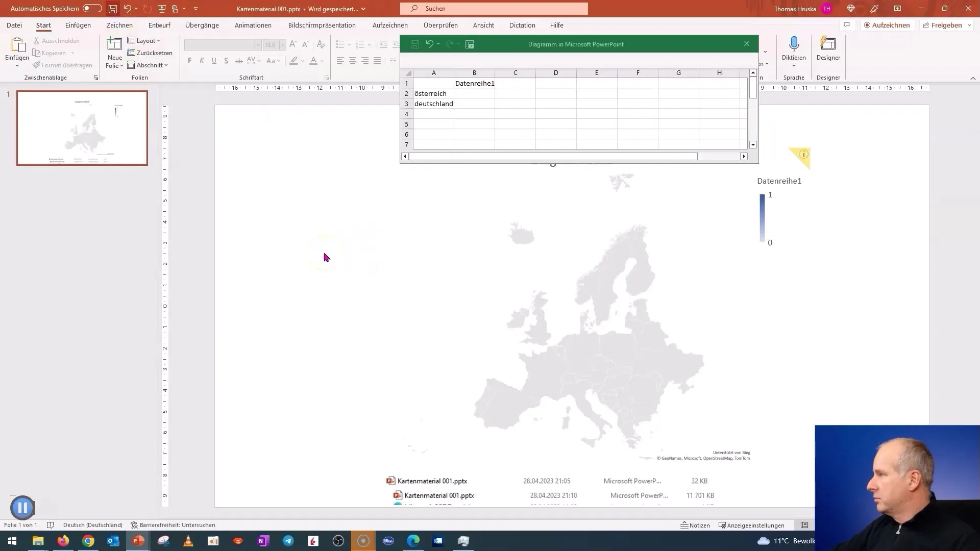Viewport: 980px width, 551px height.
Task: Switch to the Zeichnen ribbon tab
Action: (x=119, y=25)
